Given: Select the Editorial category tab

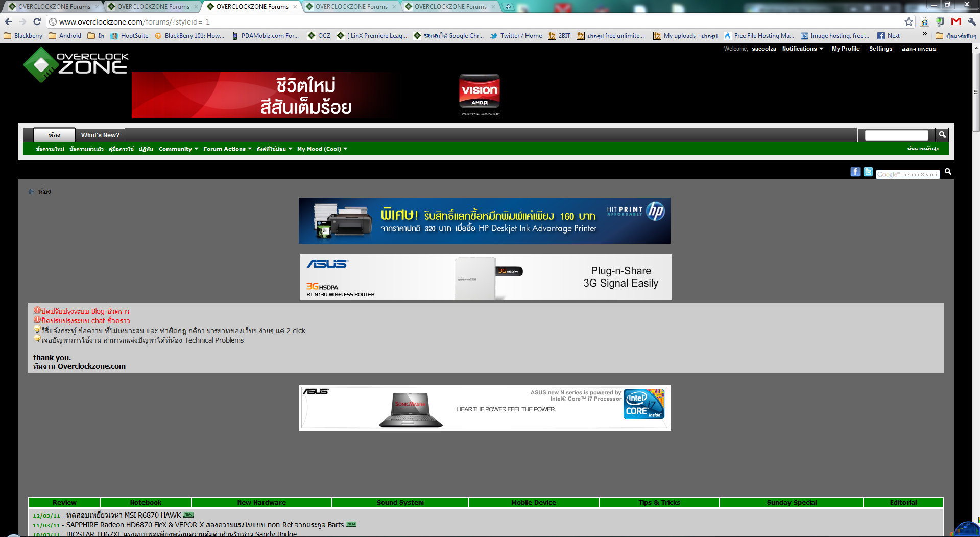Looking at the screenshot, I should coord(903,503).
